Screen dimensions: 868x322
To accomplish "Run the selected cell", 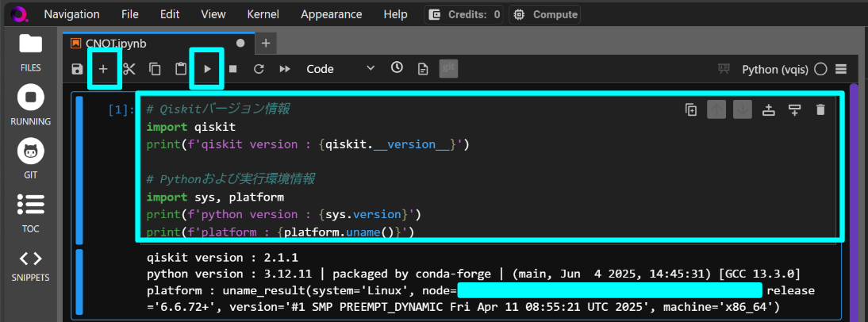I will pos(207,69).
